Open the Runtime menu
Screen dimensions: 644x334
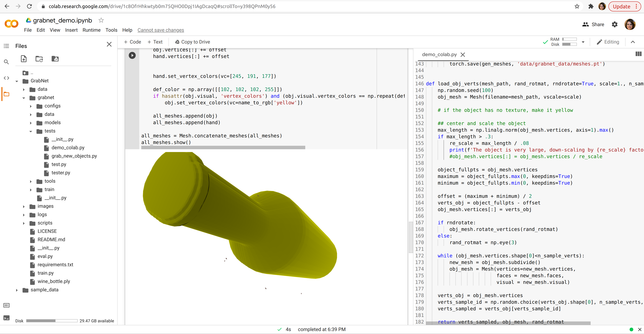pos(92,30)
